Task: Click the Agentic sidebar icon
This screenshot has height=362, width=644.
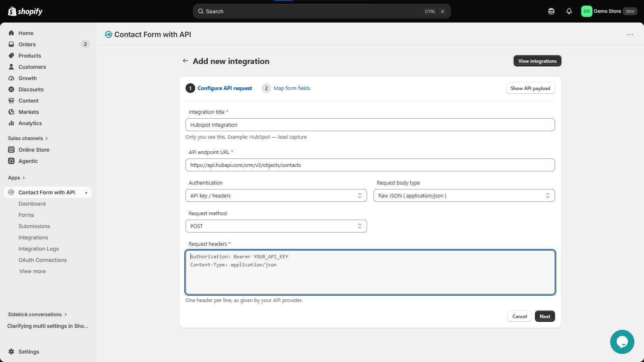Action: [11, 161]
